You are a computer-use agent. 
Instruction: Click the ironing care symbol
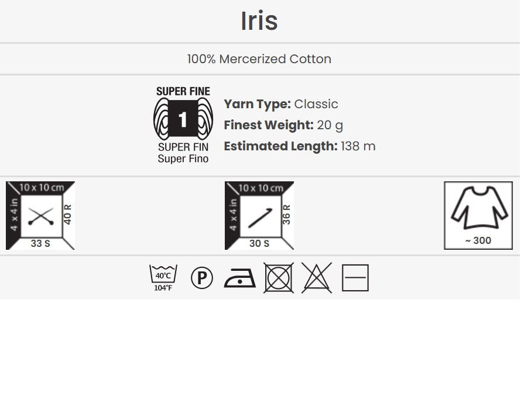click(x=241, y=278)
